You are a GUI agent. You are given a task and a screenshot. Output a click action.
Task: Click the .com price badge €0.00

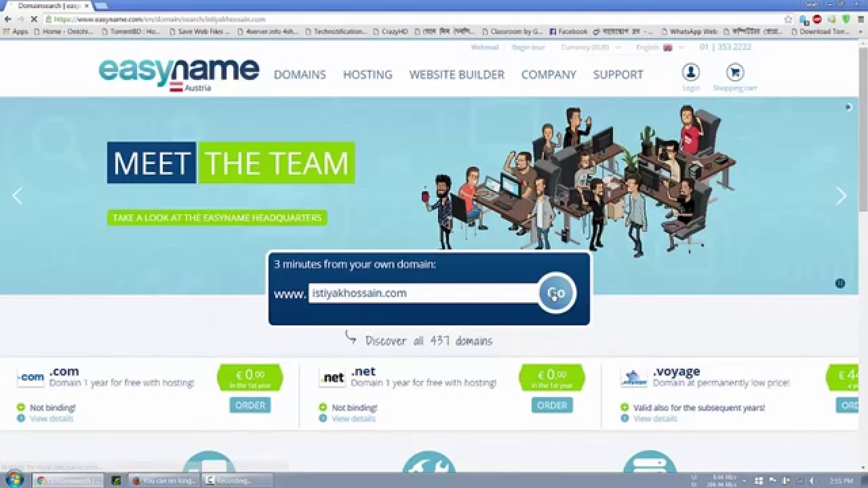click(x=250, y=378)
